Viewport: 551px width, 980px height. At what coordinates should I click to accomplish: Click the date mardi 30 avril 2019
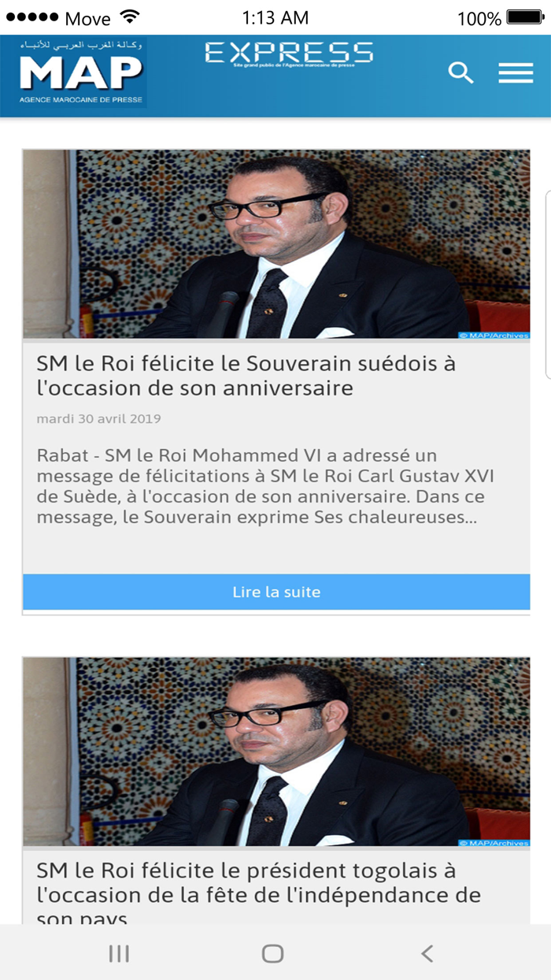[x=98, y=418]
